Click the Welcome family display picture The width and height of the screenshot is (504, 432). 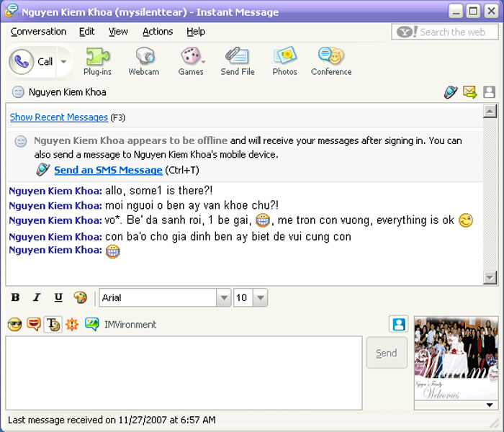[x=456, y=358]
